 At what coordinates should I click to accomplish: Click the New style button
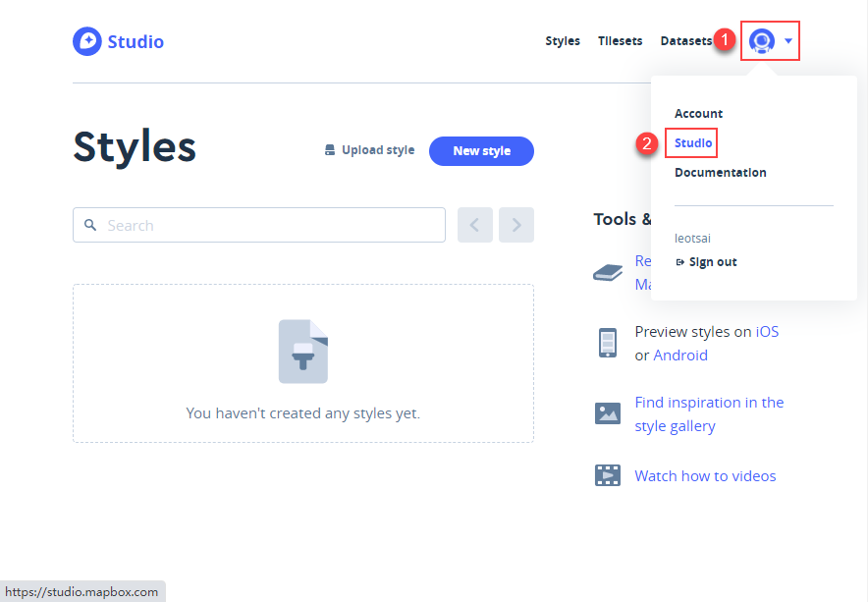point(481,150)
